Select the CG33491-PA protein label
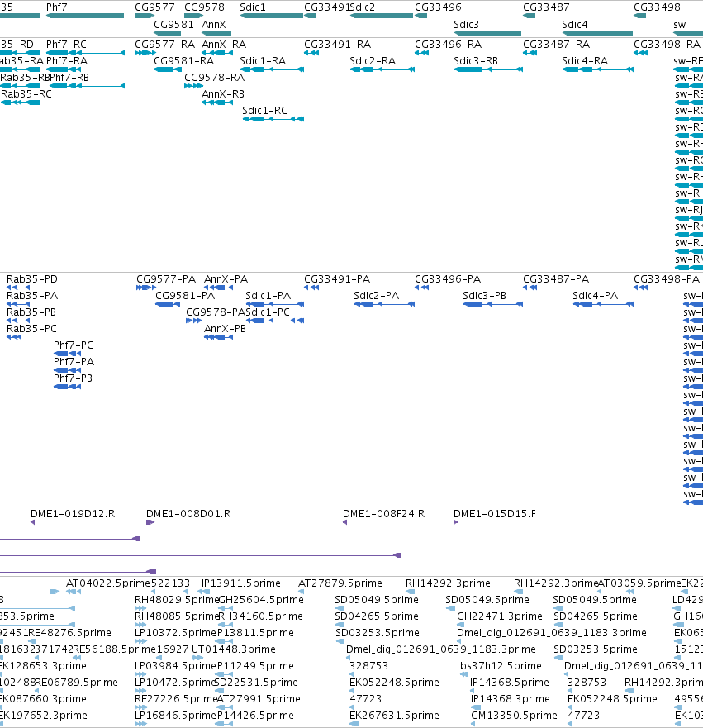Image resolution: width=703 pixels, height=728 pixels. pos(337,279)
